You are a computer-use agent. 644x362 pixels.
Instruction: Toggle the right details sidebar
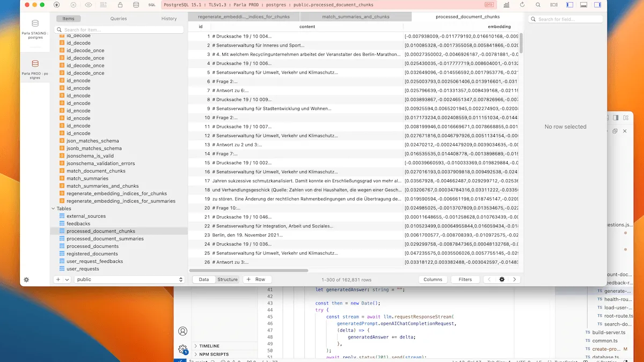[599, 5]
